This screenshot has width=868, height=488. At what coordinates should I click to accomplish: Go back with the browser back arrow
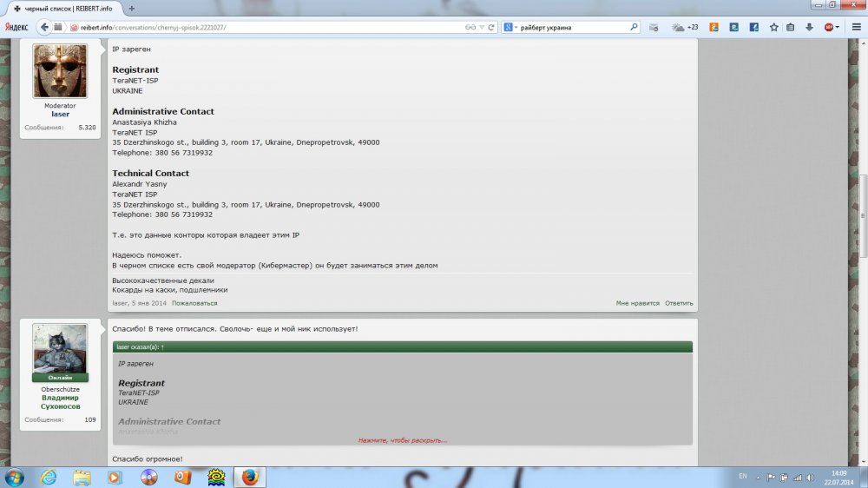(44, 27)
